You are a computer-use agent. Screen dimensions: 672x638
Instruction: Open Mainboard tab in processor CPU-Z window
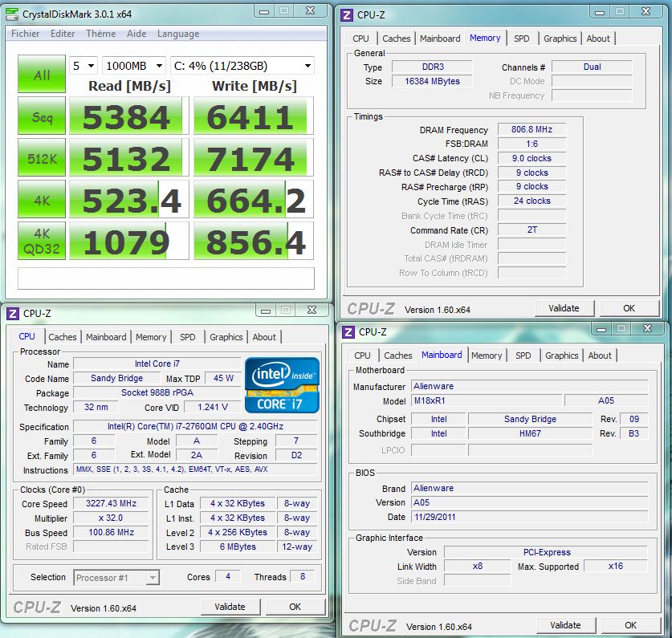106,337
